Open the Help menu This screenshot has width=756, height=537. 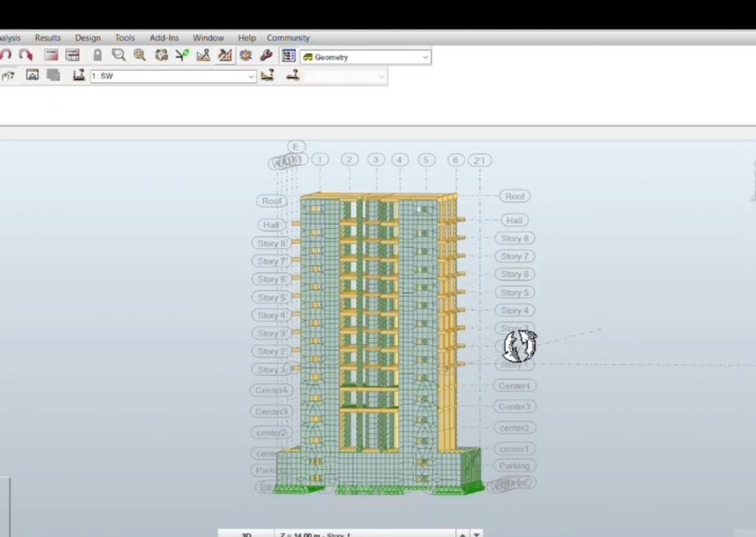click(247, 38)
